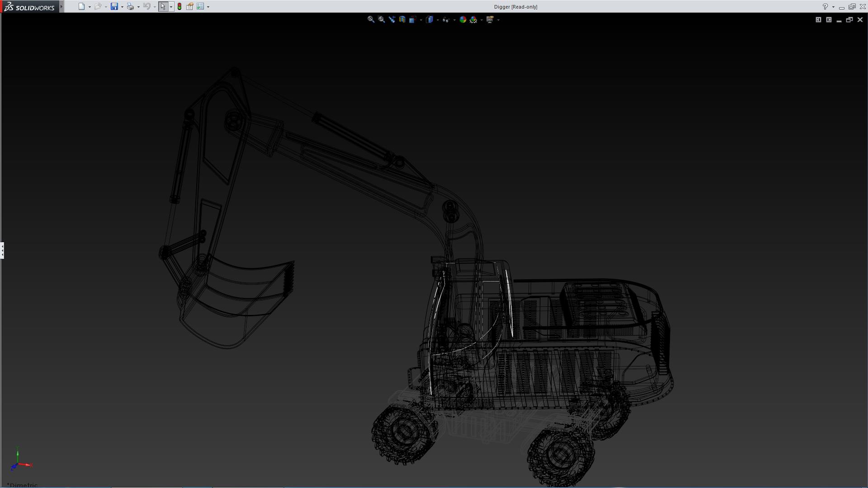The width and height of the screenshot is (868, 488).
Task: Activate the Section View tool
Action: 402,19
